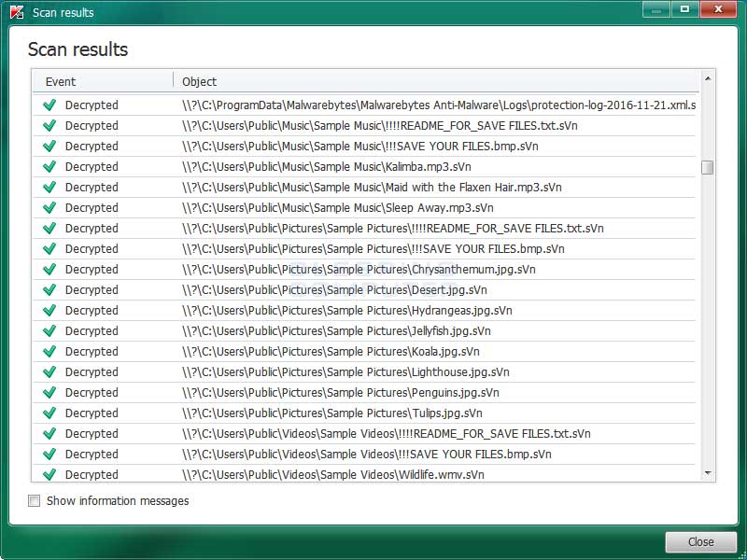
Task: Click the scrollbar down arrow
Action: (708, 473)
